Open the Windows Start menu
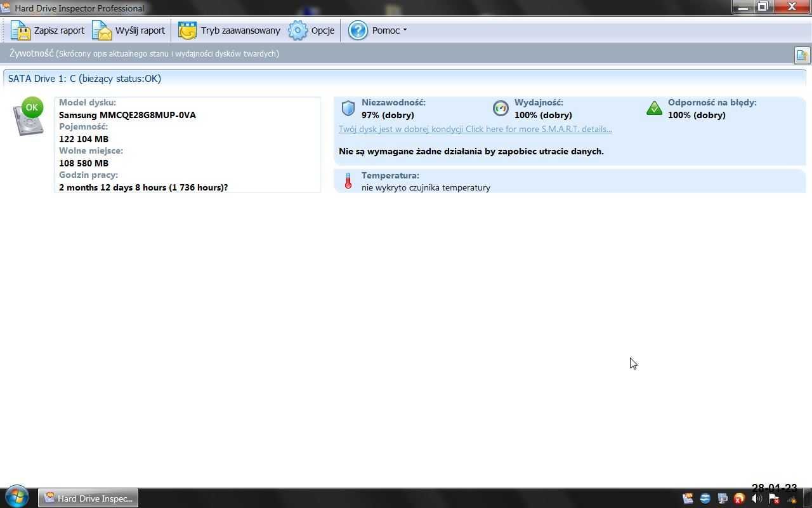This screenshot has height=508, width=812. [16, 497]
